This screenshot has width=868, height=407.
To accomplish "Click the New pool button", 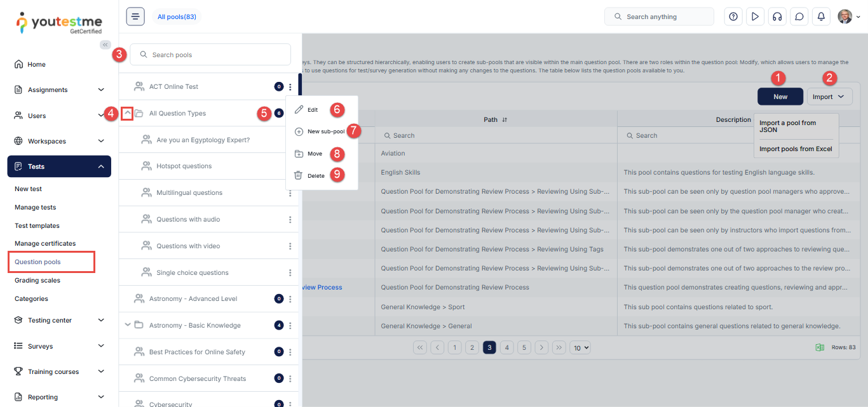I will tap(780, 97).
